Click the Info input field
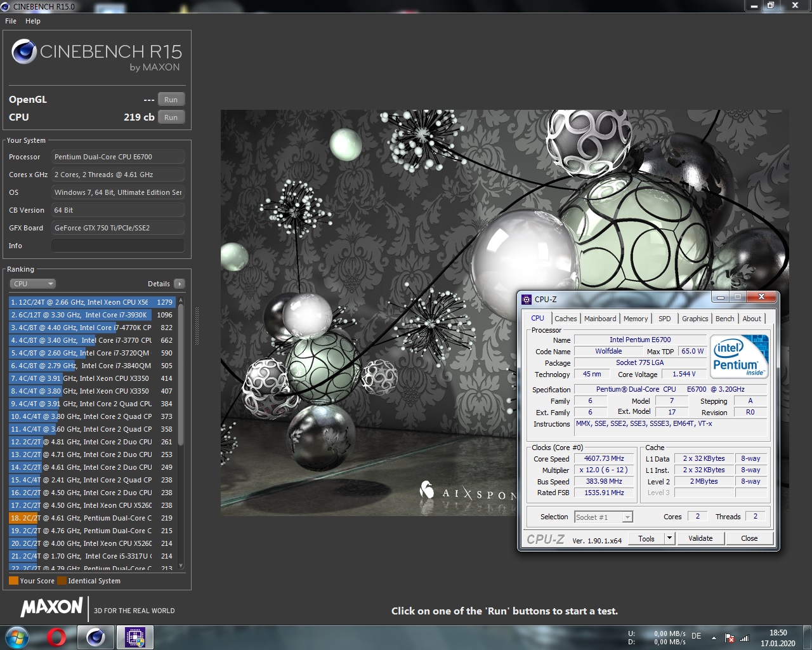This screenshot has width=812, height=650. pyautogui.click(x=118, y=246)
